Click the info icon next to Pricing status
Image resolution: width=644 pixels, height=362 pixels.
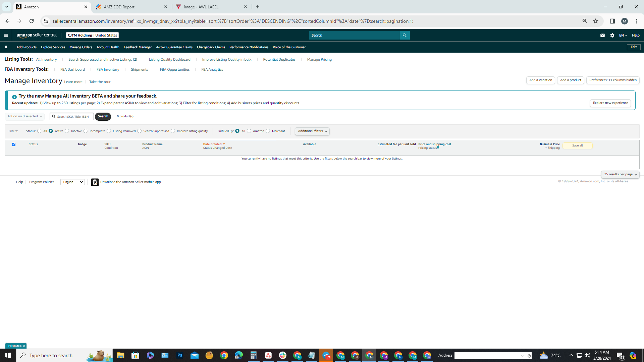click(x=438, y=147)
